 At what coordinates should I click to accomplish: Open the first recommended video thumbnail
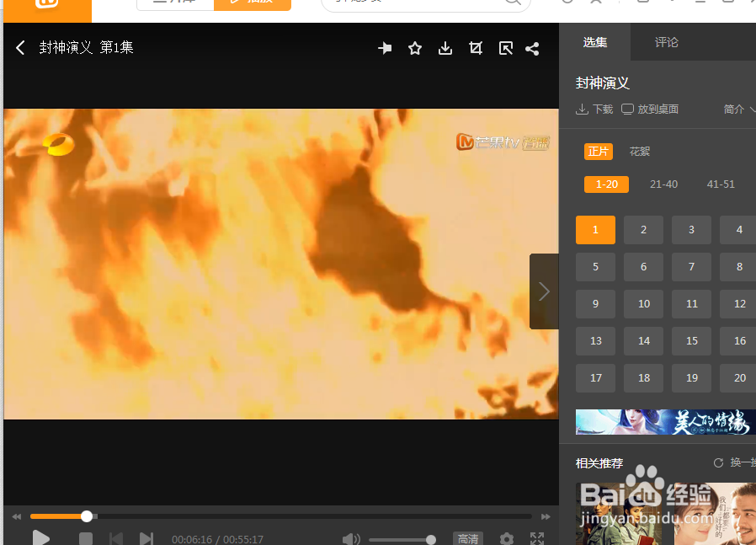click(619, 514)
